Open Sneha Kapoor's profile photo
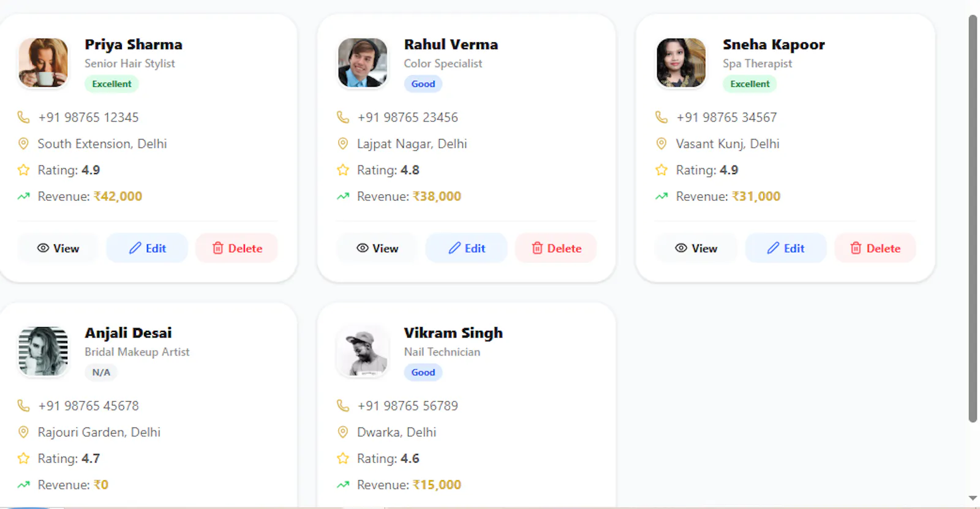The width and height of the screenshot is (980, 509). point(681,62)
